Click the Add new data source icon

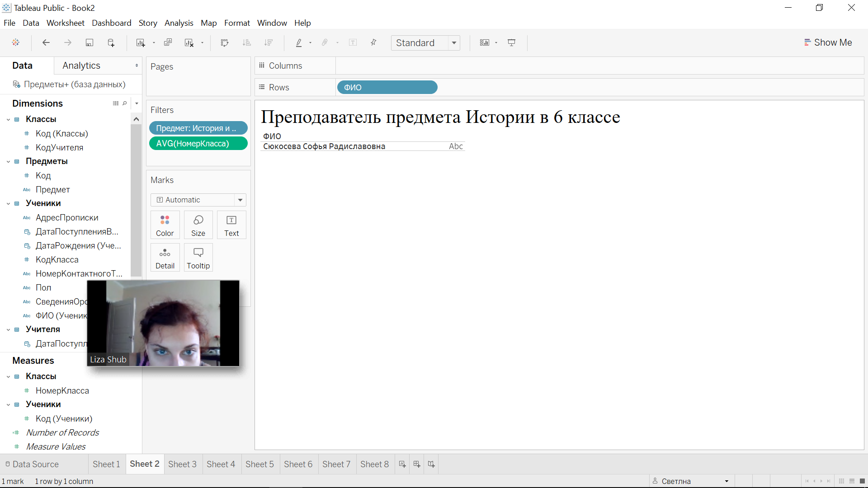pos(111,42)
